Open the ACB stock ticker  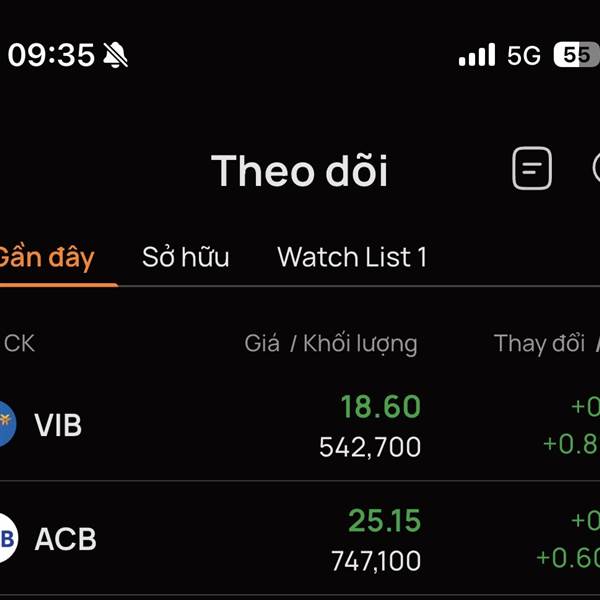66,539
